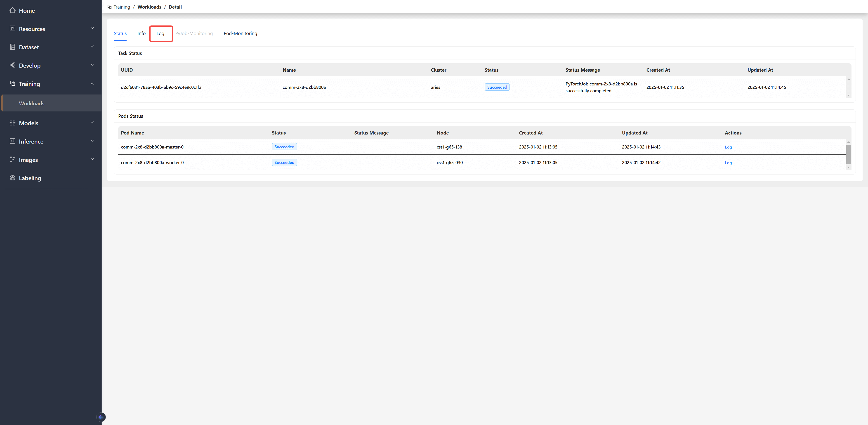Click worker-0 updated time 11:14:42
868x425 pixels.
point(641,163)
